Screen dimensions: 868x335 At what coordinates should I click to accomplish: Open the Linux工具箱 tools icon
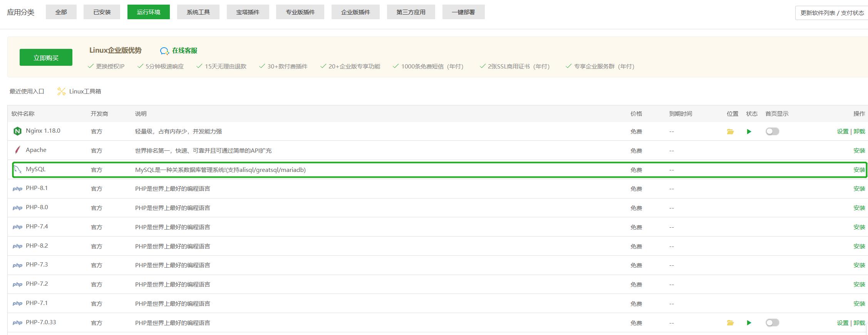coord(61,91)
